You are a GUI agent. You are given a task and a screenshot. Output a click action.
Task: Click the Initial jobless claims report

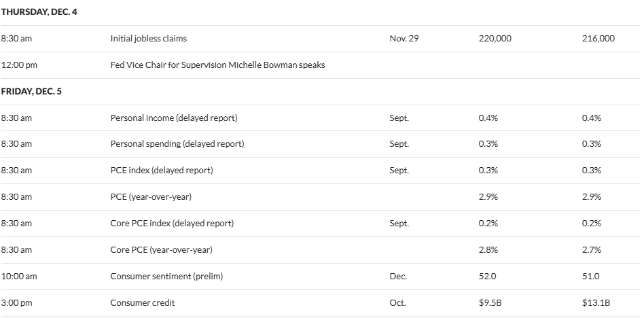[x=148, y=39]
